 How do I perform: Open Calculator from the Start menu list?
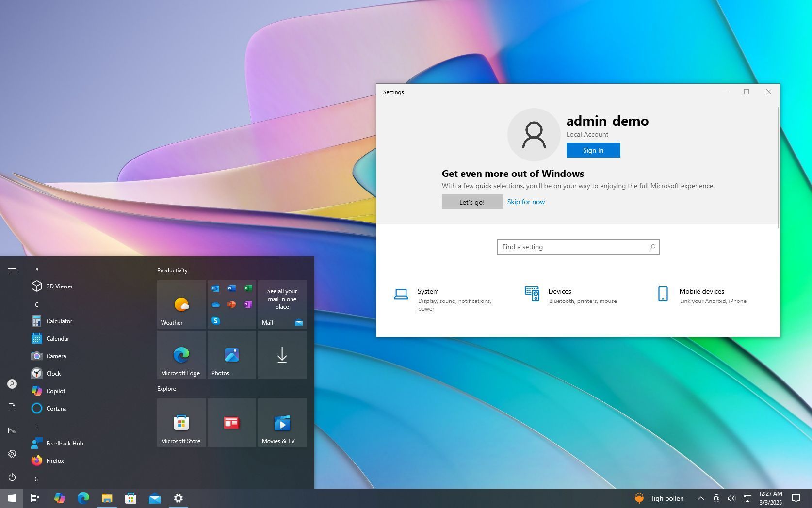click(x=59, y=321)
